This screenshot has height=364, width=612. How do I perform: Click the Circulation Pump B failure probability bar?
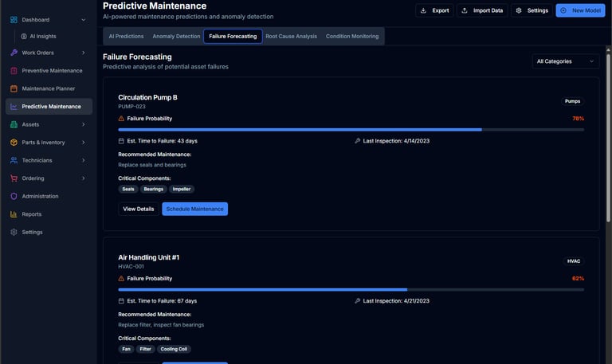tap(351, 130)
